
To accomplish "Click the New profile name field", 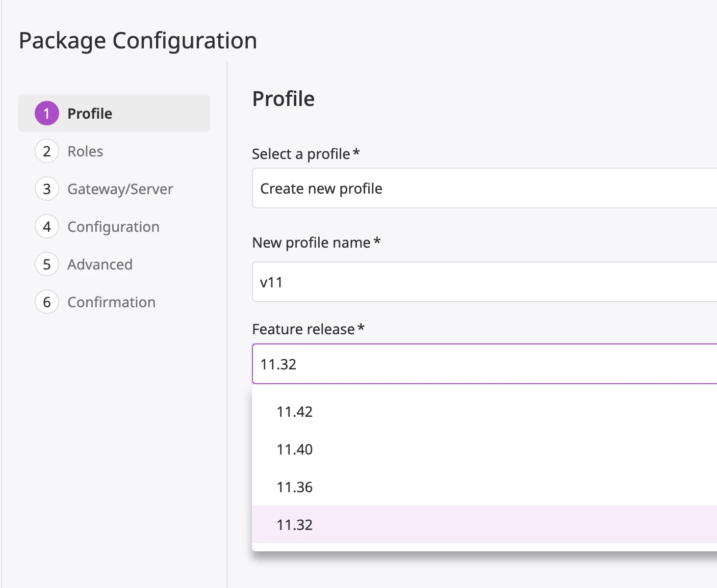I will click(484, 282).
